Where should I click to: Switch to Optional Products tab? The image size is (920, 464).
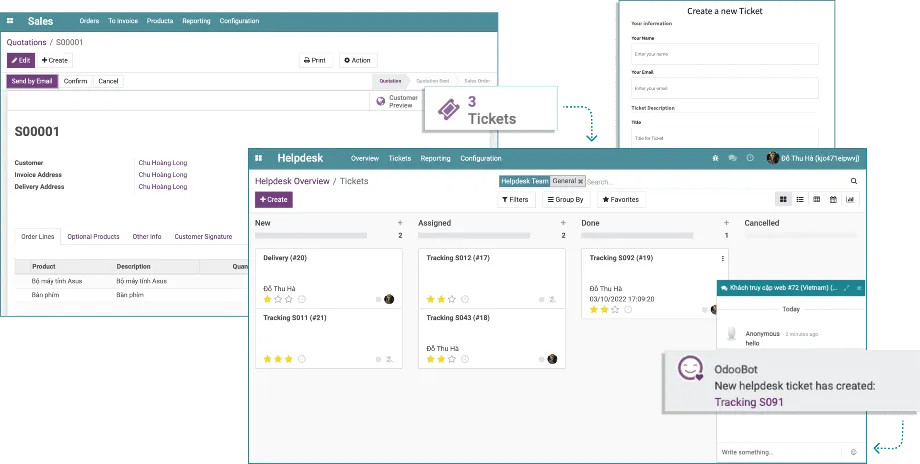point(93,236)
